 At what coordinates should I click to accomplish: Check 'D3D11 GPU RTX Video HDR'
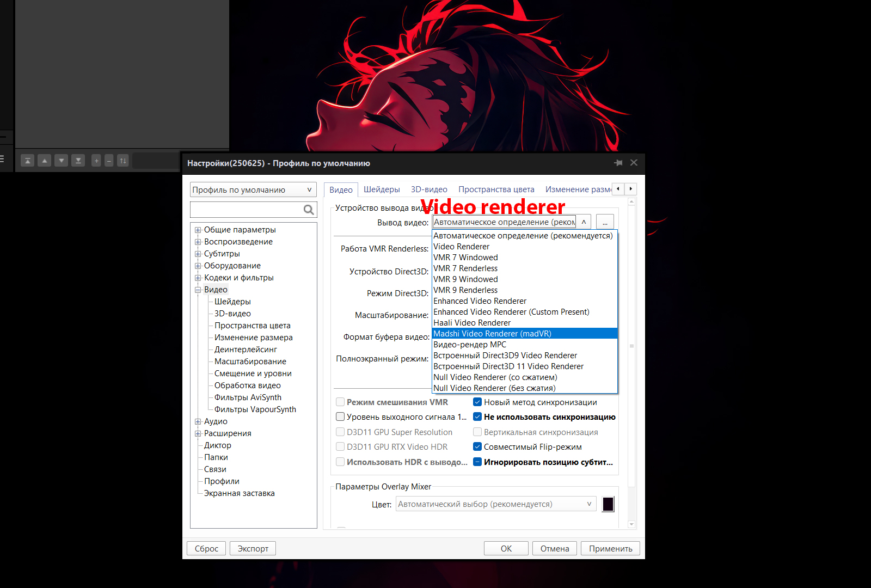click(x=340, y=447)
